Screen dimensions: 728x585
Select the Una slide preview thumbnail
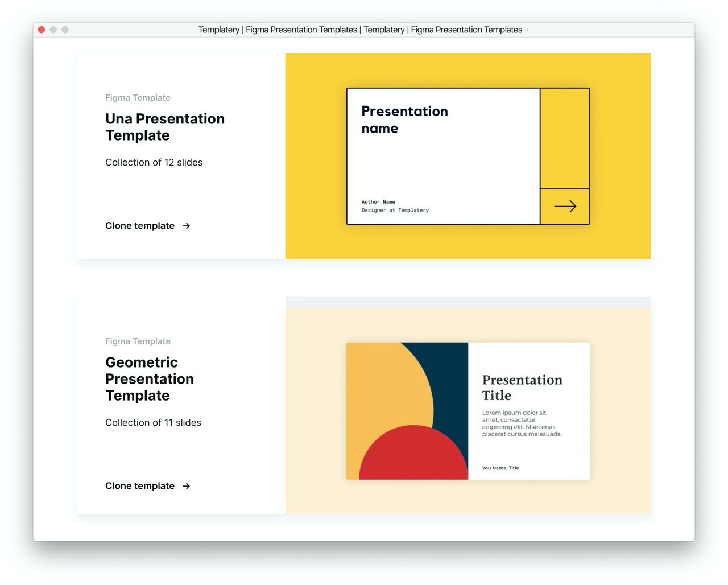[468, 156]
